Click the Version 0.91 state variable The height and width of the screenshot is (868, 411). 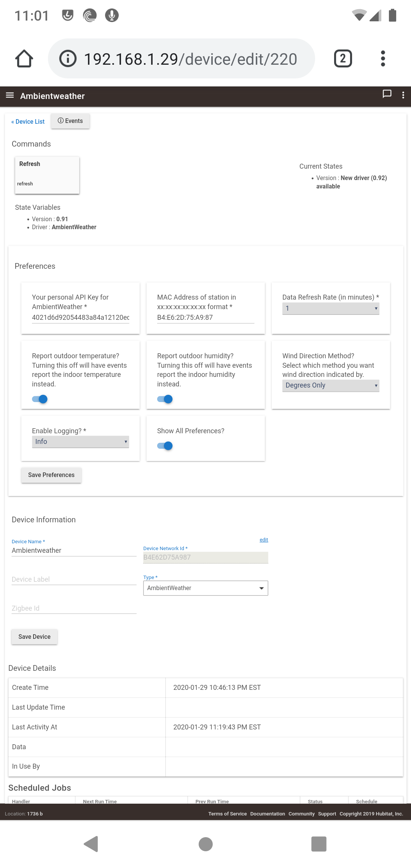tap(50, 219)
